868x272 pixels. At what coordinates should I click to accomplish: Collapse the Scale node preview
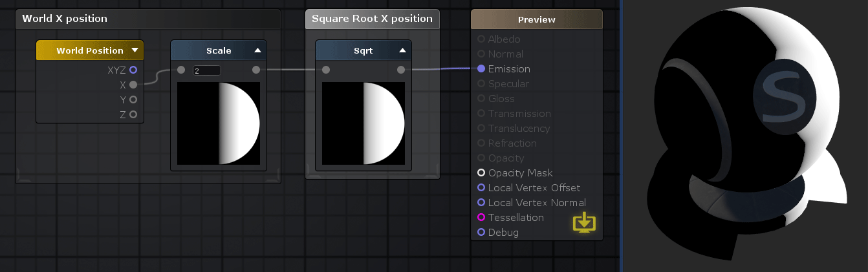pyautogui.click(x=257, y=50)
